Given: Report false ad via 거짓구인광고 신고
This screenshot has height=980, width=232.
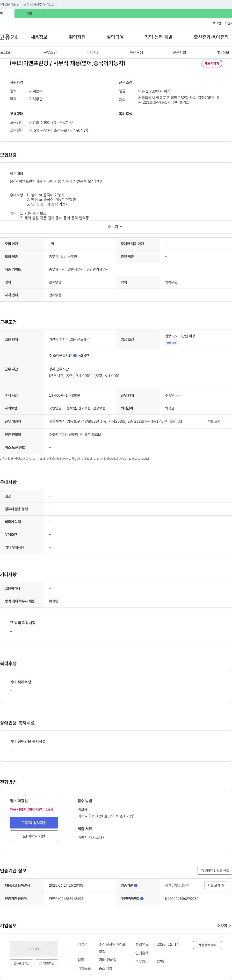Looking at the screenshot, I should pyautogui.click(x=214, y=871).
